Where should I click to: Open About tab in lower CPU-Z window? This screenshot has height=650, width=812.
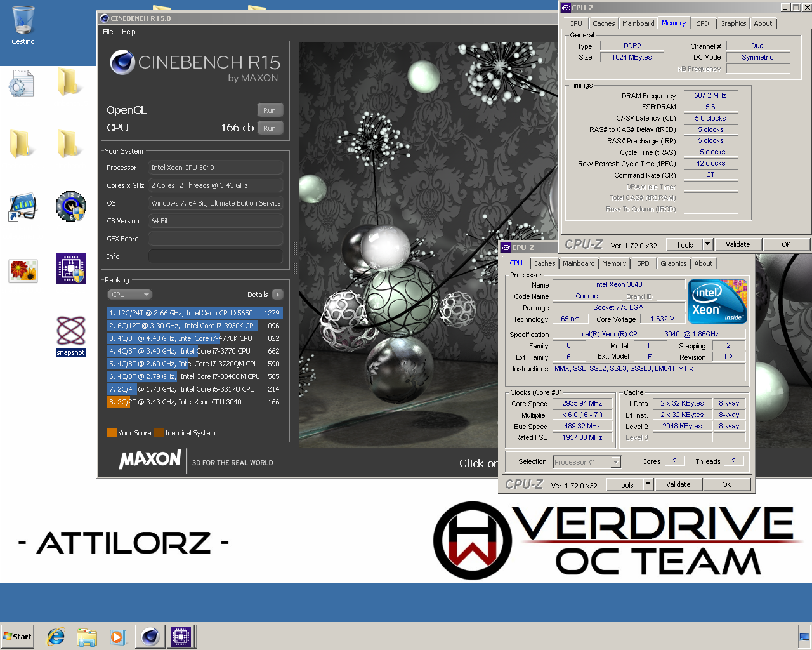704,263
